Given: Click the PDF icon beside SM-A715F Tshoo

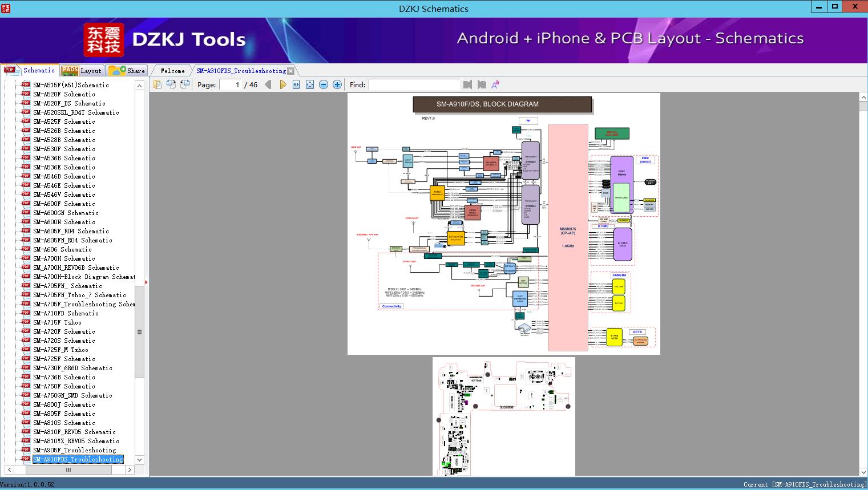Looking at the screenshot, I should point(26,322).
